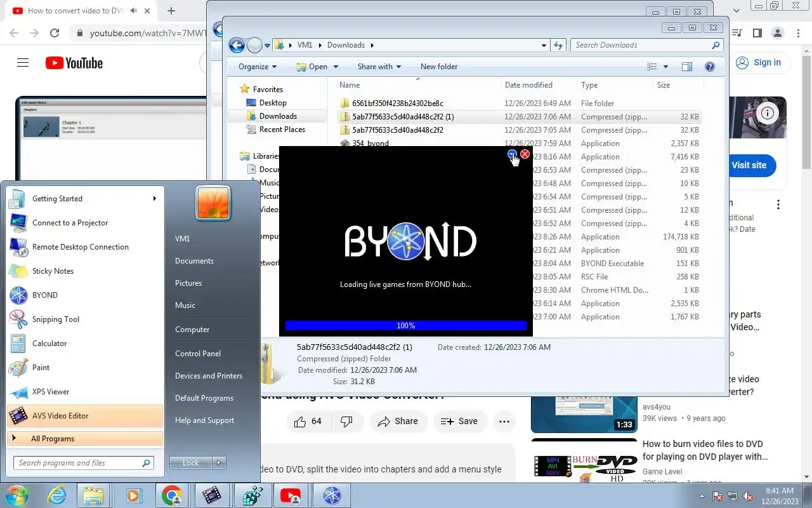
Task: Select the 354_byond application file
Action: [370, 144]
